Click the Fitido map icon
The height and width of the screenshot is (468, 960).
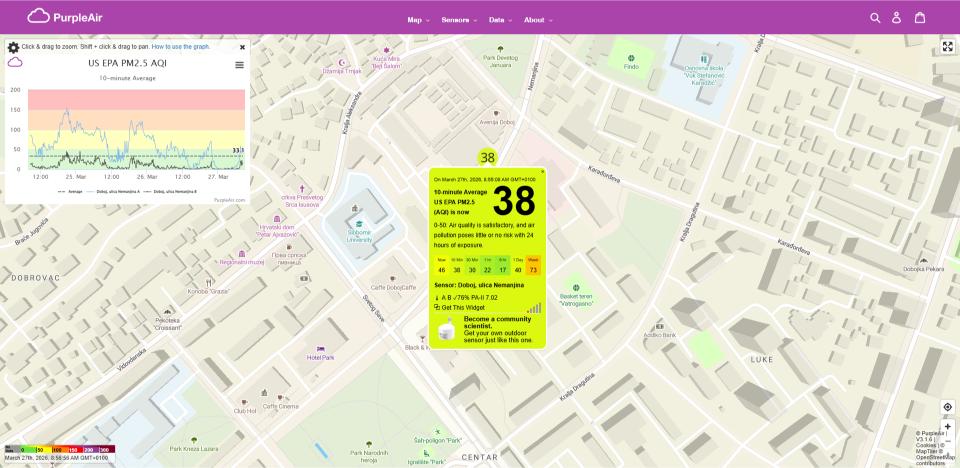pyautogui.click(x=631, y=58)
